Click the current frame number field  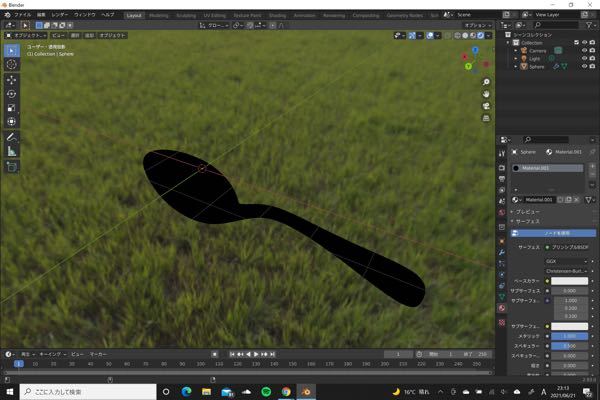(x=398, y=354)
